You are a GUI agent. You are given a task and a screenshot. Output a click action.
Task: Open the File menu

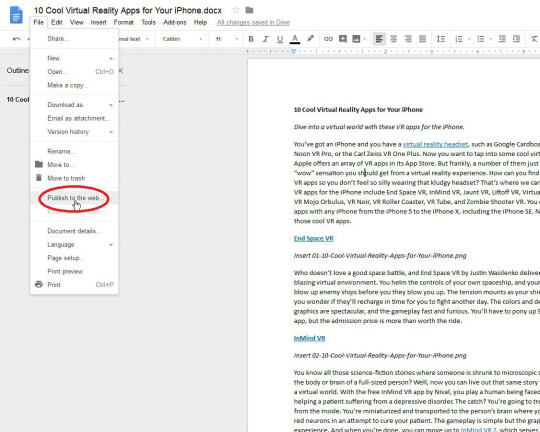[x=39, y=22]
